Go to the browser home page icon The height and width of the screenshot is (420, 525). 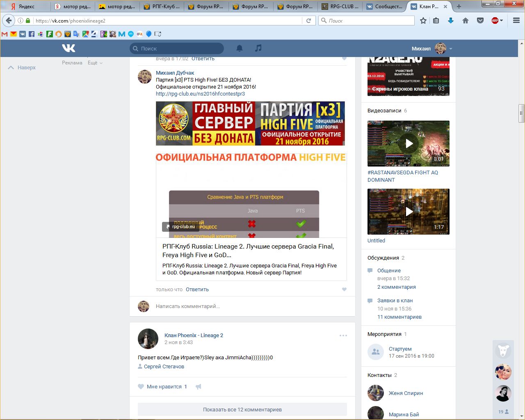pos(466,21)
